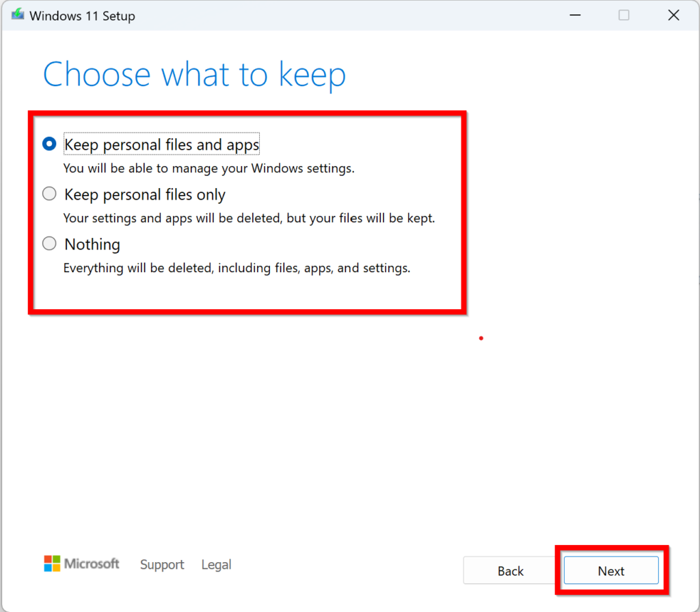Screen dimensions: 700x612
Task: Click the 'Windows 11 Setup' title text
Action: tap(82, 16)
